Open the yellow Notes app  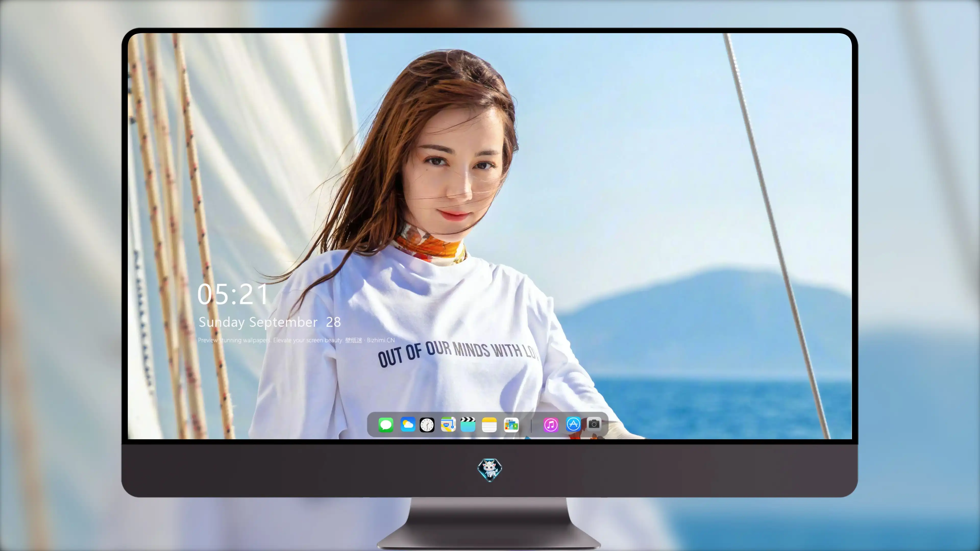tap(489, 425)
